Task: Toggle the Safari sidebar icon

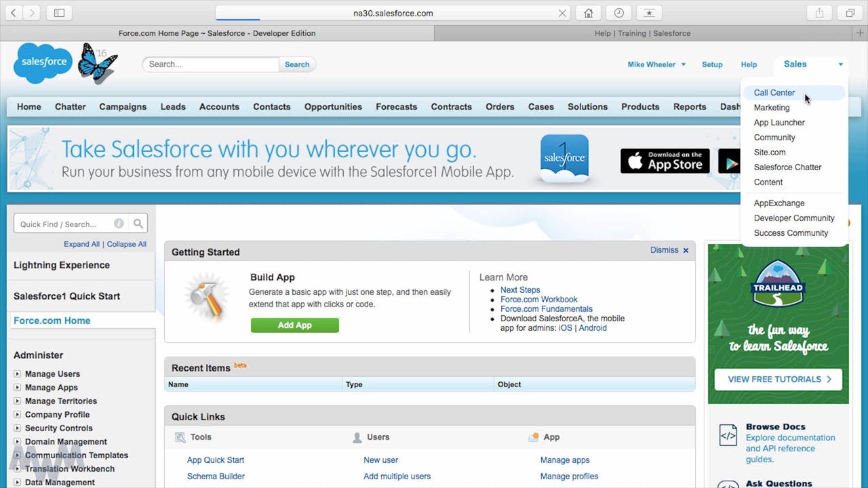Action: pyautogui.click(x=59, y=13)
